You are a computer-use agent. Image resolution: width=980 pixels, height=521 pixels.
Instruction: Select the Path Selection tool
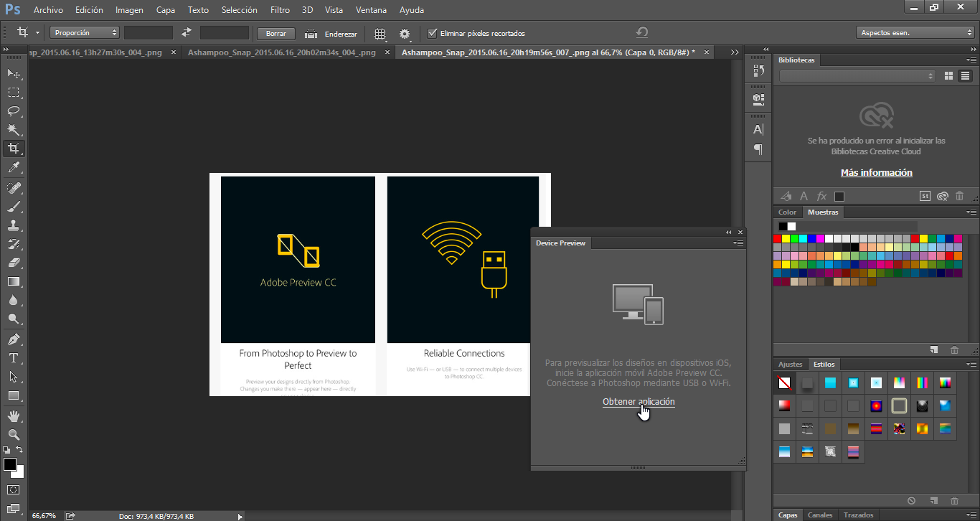pos(14,377)
